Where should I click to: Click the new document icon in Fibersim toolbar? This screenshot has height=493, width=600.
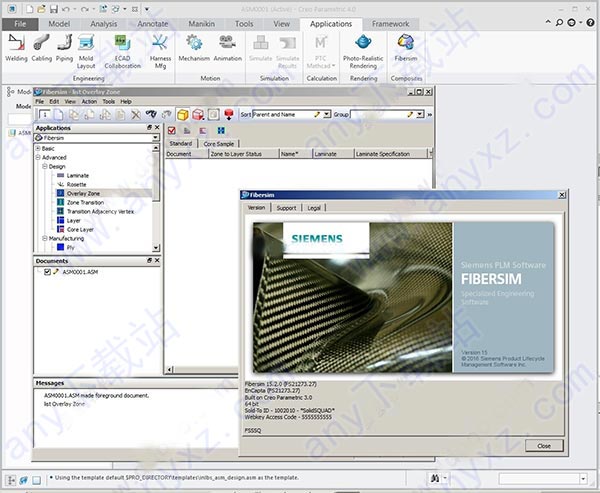[59, 114]
